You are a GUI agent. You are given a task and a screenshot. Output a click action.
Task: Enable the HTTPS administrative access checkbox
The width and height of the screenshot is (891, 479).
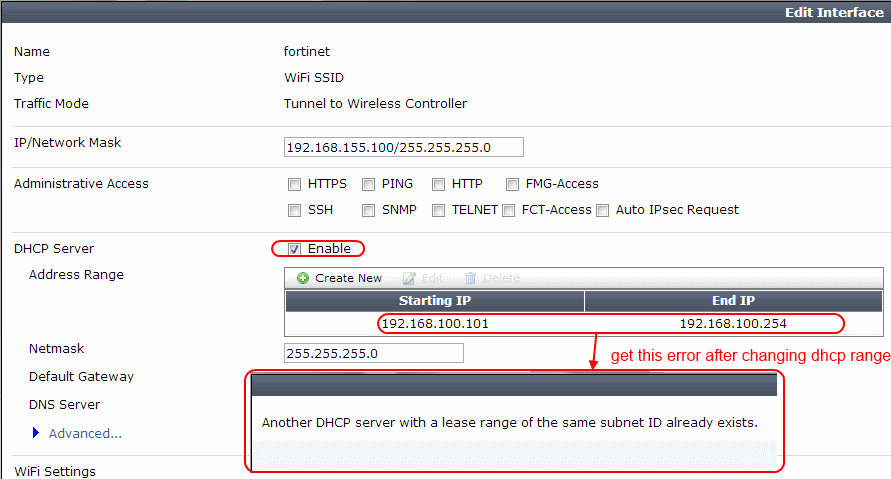[x=295, y=184]
